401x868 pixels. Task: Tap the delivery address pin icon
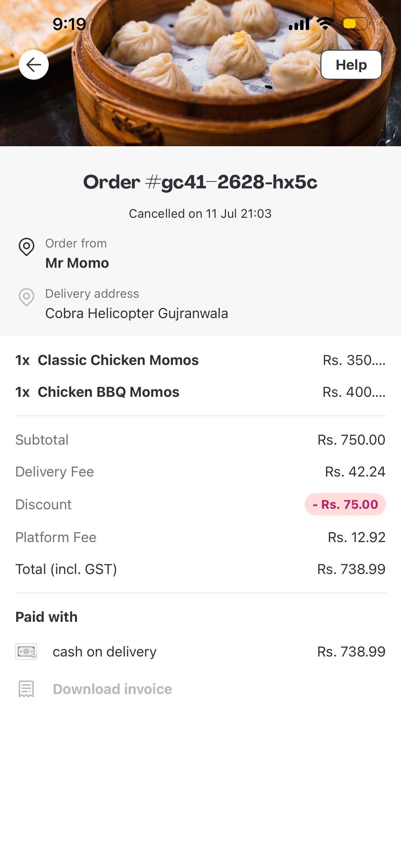pyautogui.click(x=26, y=297)
